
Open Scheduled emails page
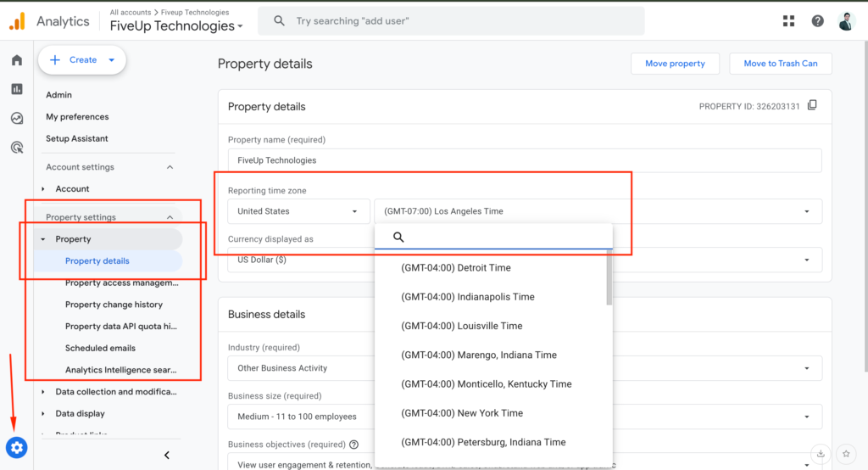[100, 348]
